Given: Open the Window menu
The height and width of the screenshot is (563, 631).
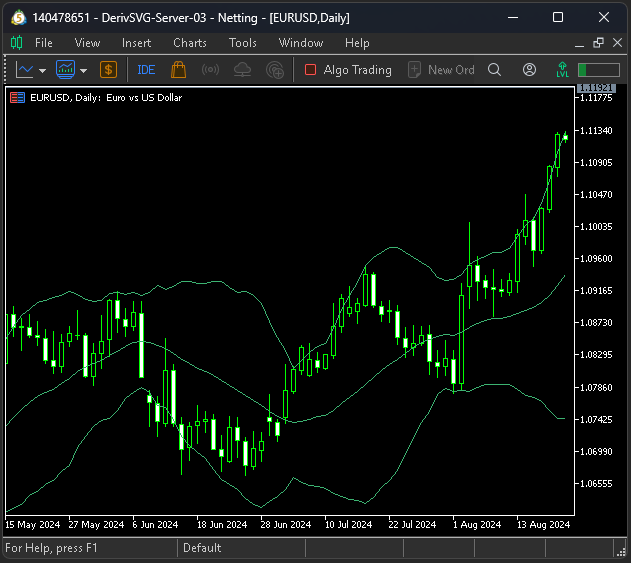Looking at the screenshot, I should [301, 43].
